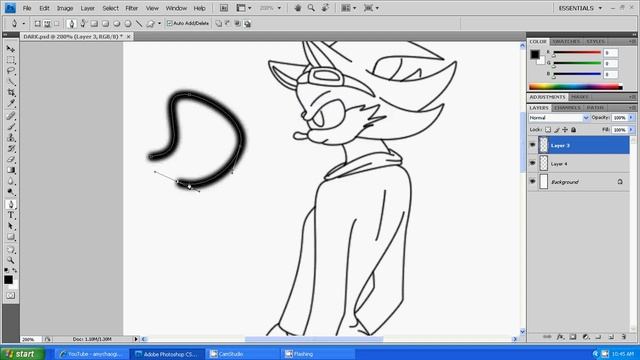Choose Line shape in options bar

[x=139, y=24]
